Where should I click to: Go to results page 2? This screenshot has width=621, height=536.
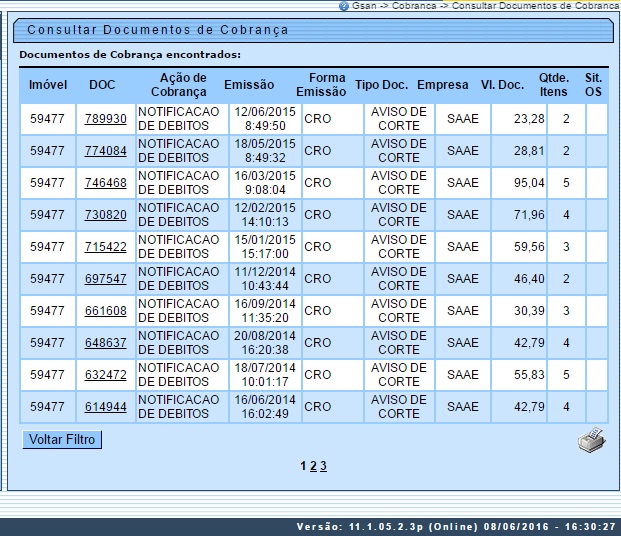(x=313, y=466)
